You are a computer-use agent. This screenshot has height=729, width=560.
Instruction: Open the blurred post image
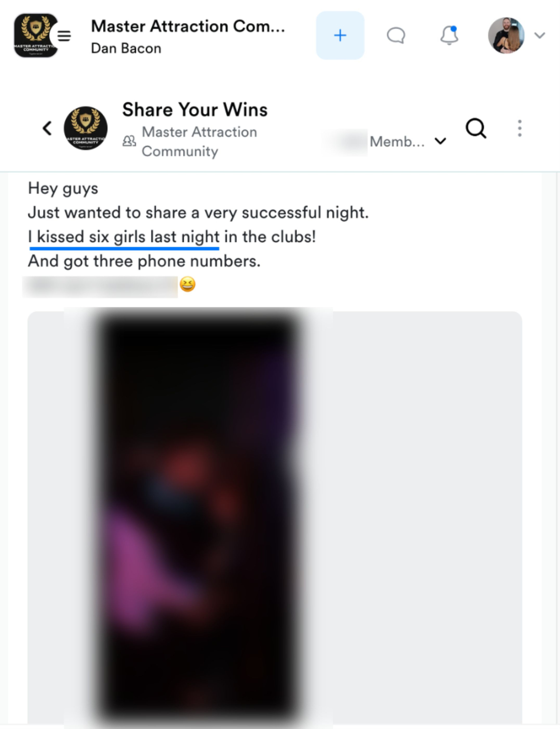(x=199, y=517)
